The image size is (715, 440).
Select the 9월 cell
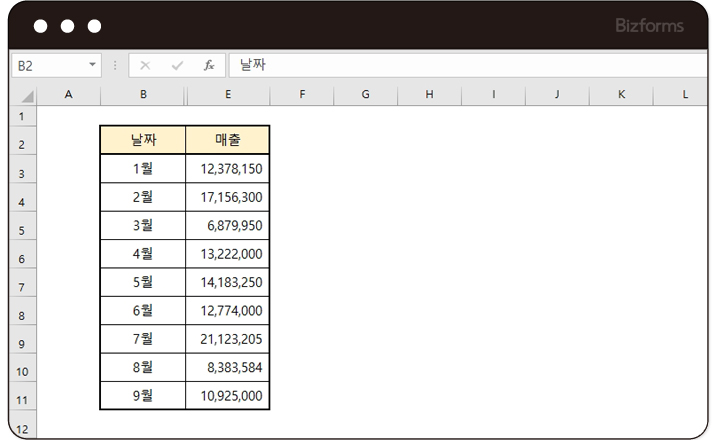(x=143, y=395)
